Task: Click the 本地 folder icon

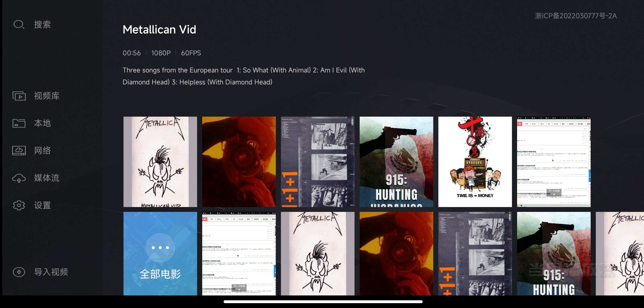Action: pyautogui.click(x=19, y=123)
